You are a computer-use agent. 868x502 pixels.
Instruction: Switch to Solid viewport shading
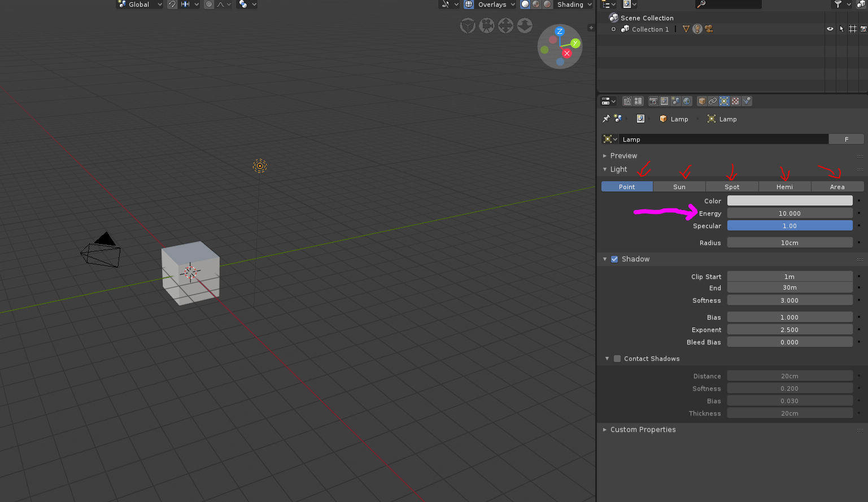525,5
